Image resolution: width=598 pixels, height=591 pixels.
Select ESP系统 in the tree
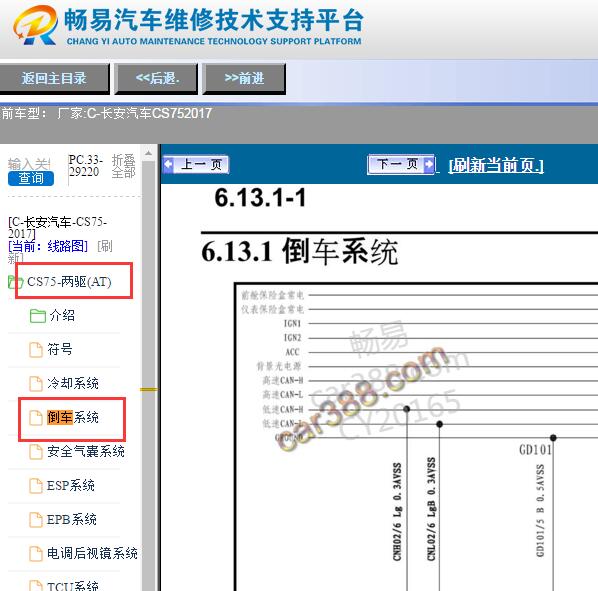click(x=71, y=486)
